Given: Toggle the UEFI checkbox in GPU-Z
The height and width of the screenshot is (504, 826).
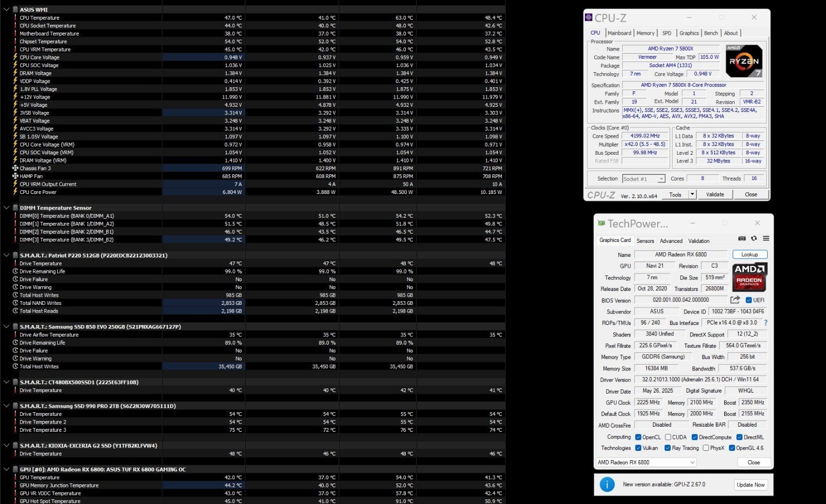Looking at the screenshot, I should pos(749,300).
